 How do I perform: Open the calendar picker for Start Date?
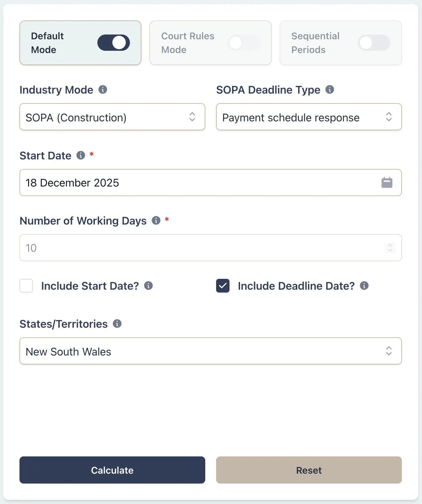[x=387, y=183]
